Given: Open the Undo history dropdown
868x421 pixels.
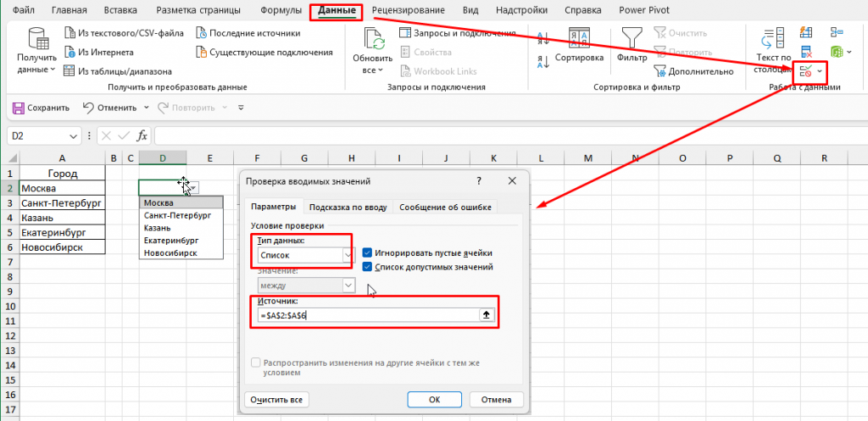Looking at the screenshot, I should [x=146, y=108].
